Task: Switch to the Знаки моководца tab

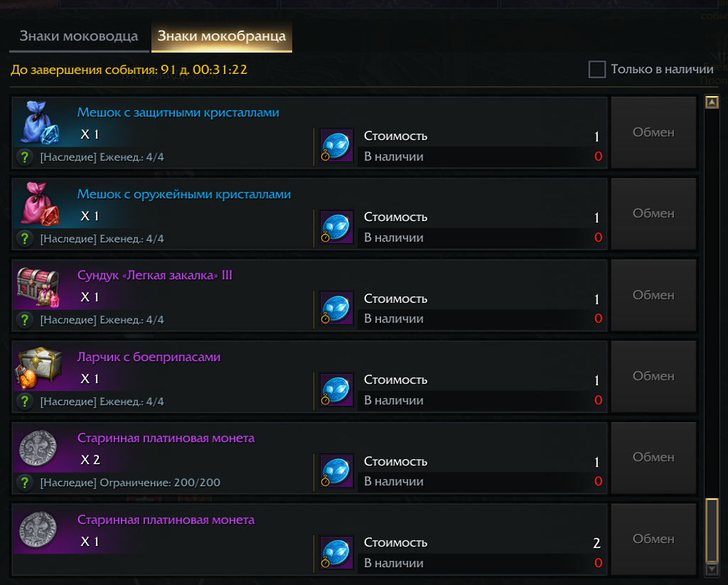Action: point(78,36)
